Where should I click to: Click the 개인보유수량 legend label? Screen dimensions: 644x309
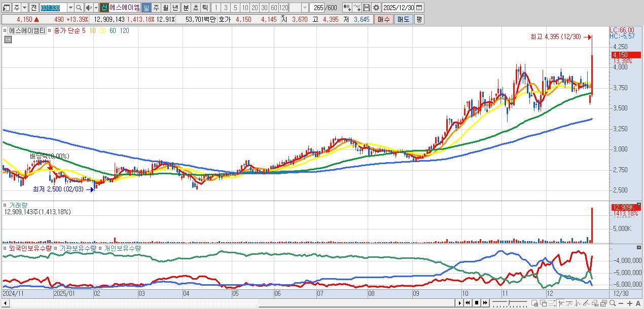pyautogui.click(x=122, y=249)
